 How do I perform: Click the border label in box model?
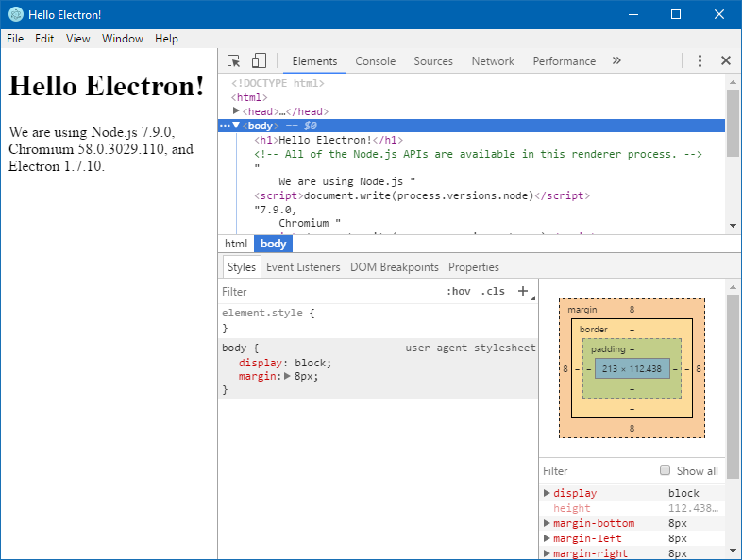(x=594, y=329)
